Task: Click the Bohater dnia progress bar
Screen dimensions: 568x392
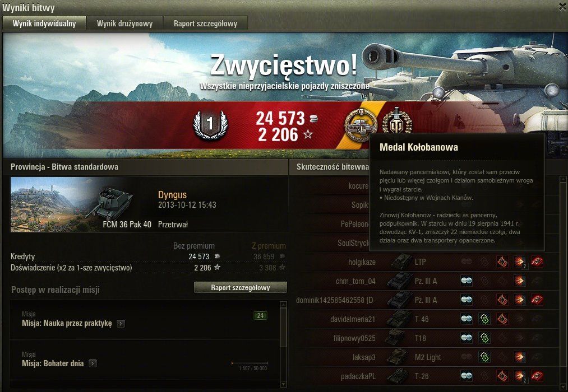Action: pos(250,363)
